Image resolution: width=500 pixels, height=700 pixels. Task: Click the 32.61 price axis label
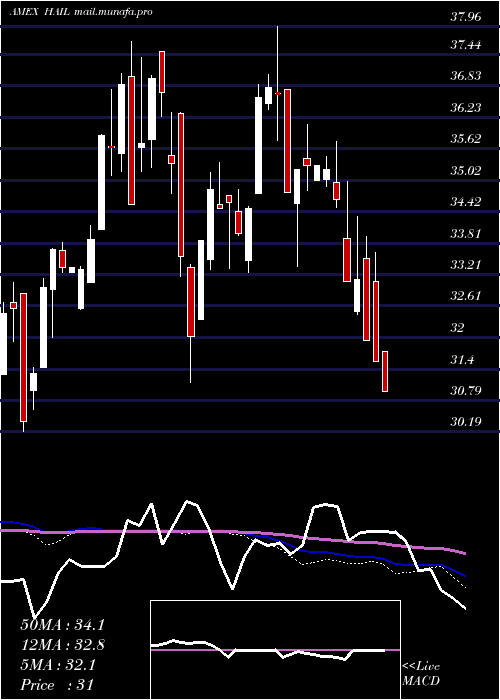click(465, 296)
